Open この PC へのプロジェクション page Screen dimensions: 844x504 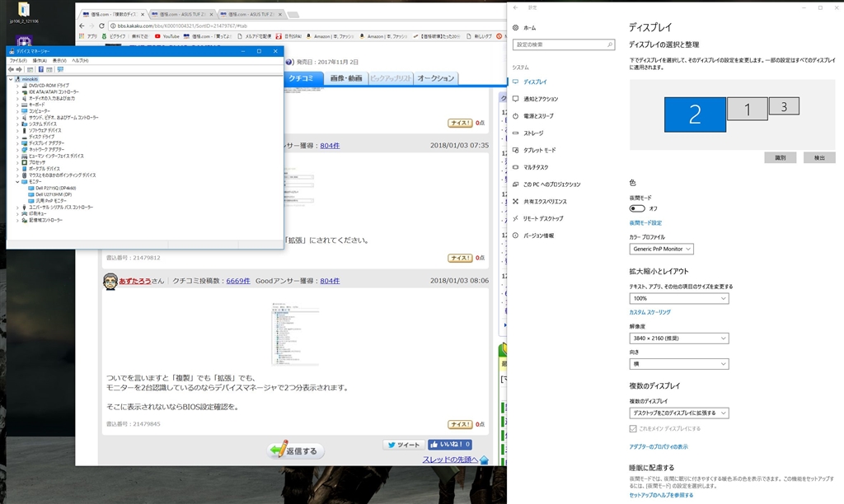click(551, 184)
